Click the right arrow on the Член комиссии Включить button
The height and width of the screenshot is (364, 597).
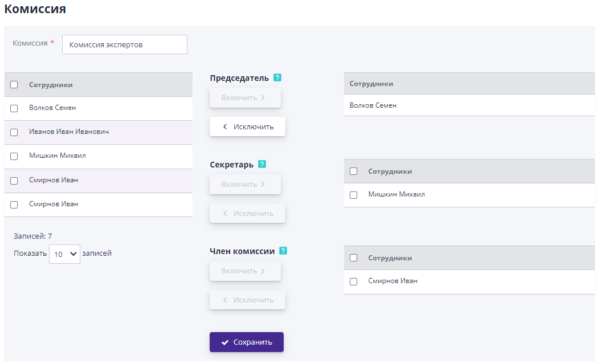[x=262, y=271]
